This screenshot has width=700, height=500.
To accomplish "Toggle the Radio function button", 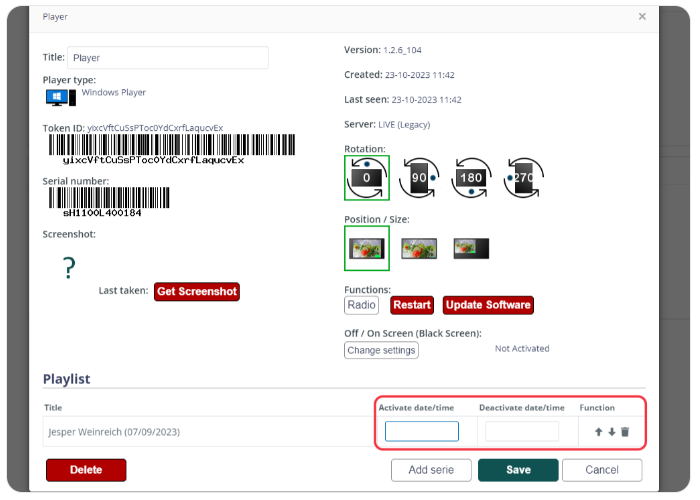I will (361, 305).
